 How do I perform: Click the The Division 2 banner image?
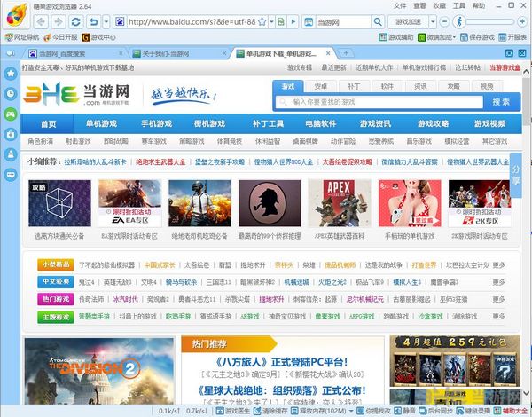(x=99, y=371)
